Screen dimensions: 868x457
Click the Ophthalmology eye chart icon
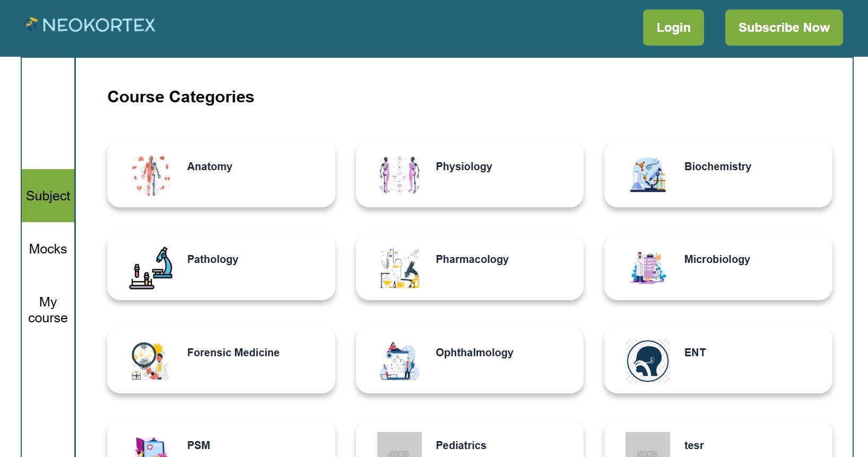pos(400,361)
